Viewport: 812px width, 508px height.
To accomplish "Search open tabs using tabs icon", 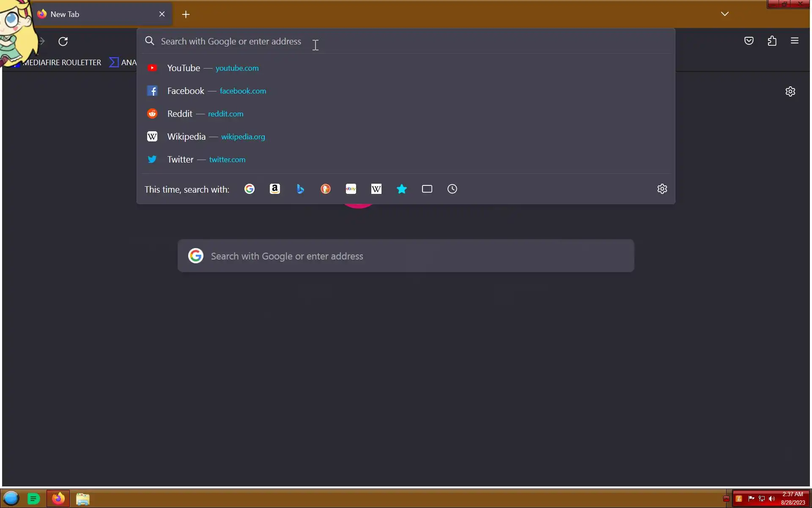I will [427, 189].
